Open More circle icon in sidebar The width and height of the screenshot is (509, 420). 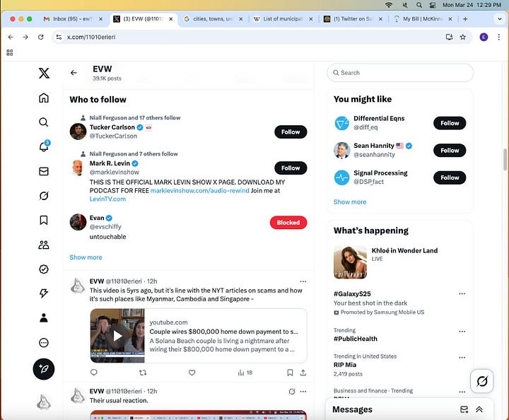(x=44, y=343)
